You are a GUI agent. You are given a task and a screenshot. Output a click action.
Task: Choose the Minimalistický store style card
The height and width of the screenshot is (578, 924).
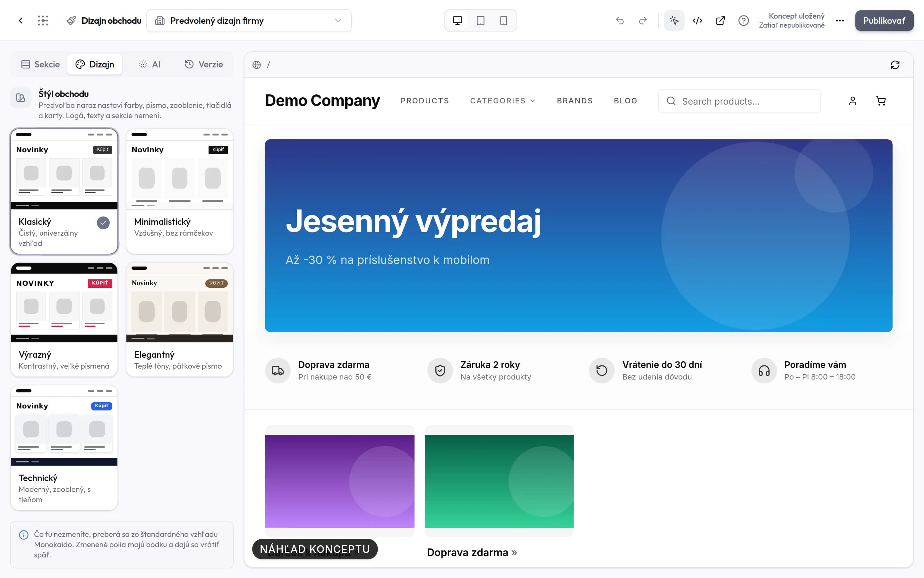click(179, 191)
